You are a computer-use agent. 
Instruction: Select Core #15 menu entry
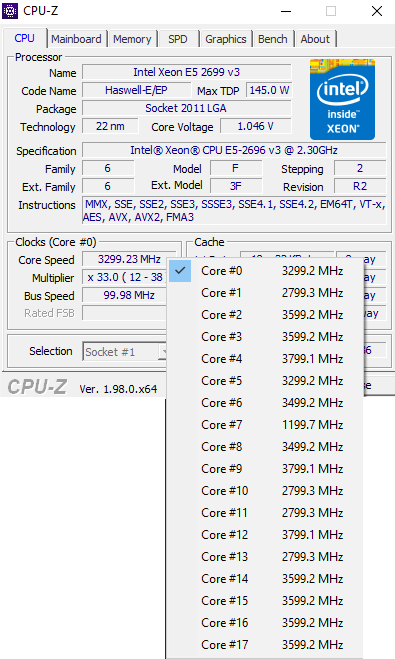(265, 601)
